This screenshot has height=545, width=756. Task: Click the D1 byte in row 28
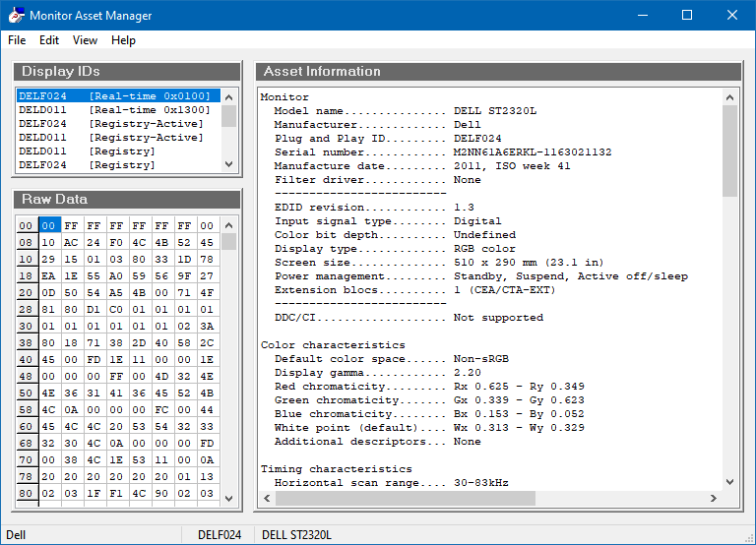click(94, 309)
